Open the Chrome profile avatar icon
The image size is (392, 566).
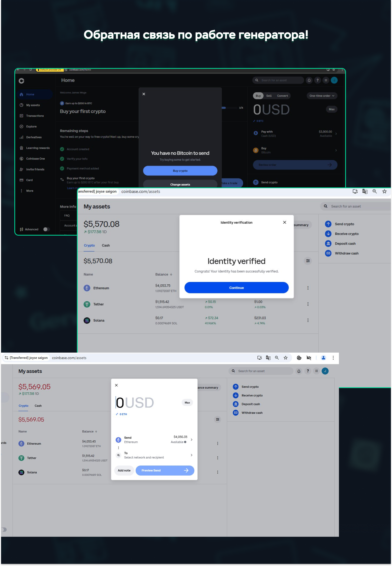323,358
